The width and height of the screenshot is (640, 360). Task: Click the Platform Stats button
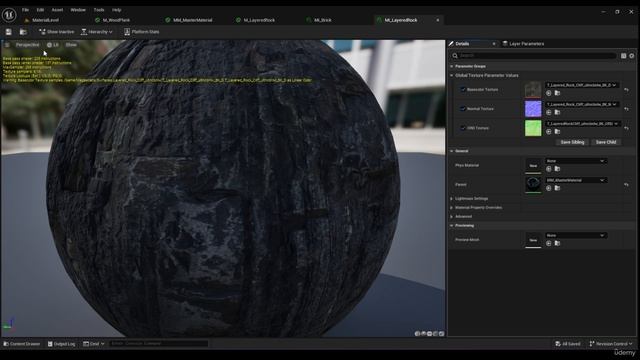click(142, 31)
